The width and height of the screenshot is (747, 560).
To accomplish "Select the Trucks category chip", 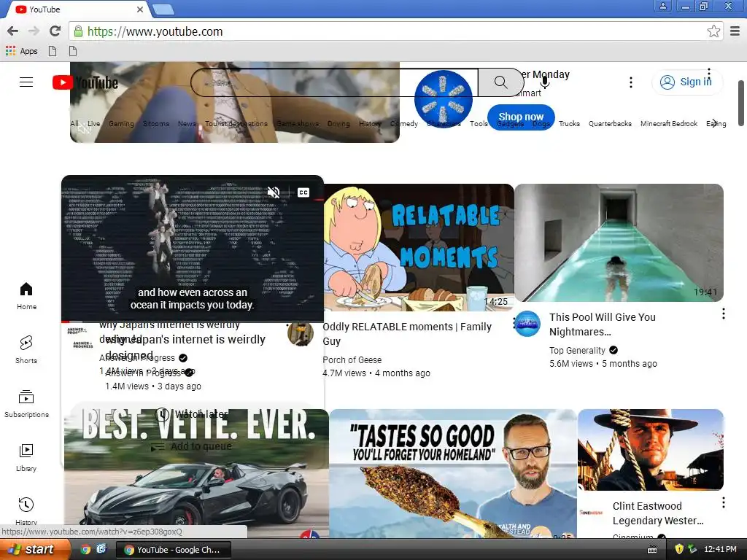I will pyautogui.click(x=569, y=124).
